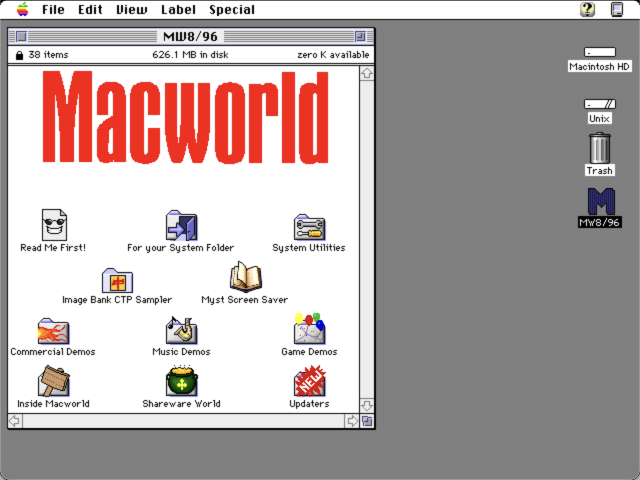Select the Game Demos balloons folder icon
The width and height of the screenshot is (640, 480).
coord(309,329)
